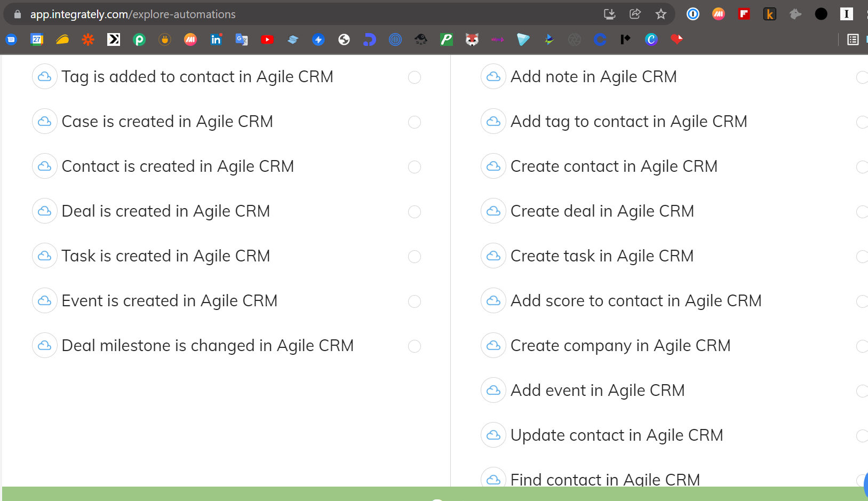Click Tag is added to contact text
Viewport: 868px width, 501px height.
pos(197,77)
